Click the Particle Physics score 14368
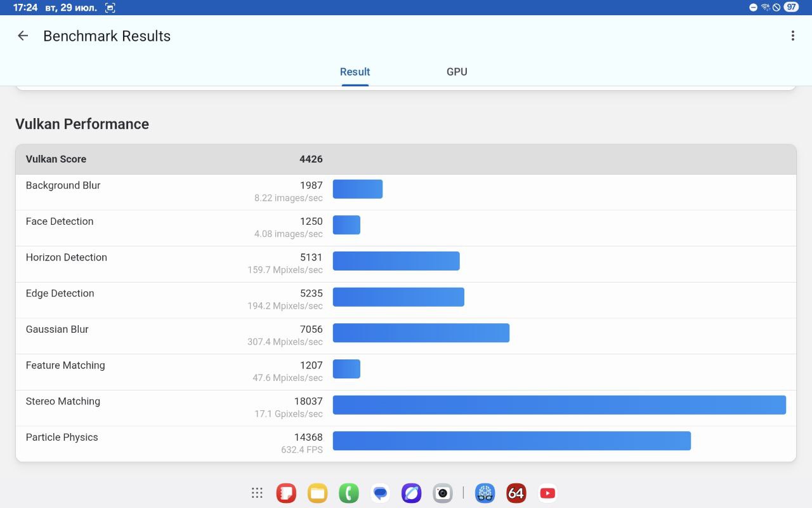 tap(308, 438)
